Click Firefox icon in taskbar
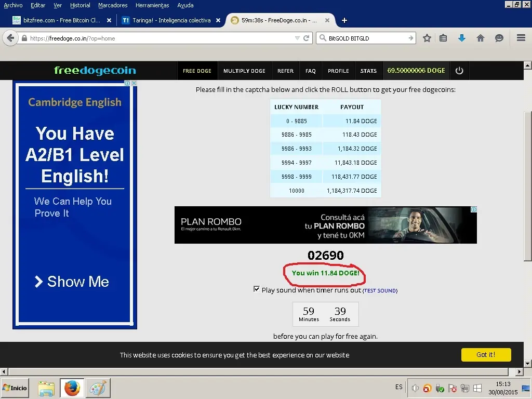The width and height of the screenshot is (532, 399). click(x=72, y=388)
